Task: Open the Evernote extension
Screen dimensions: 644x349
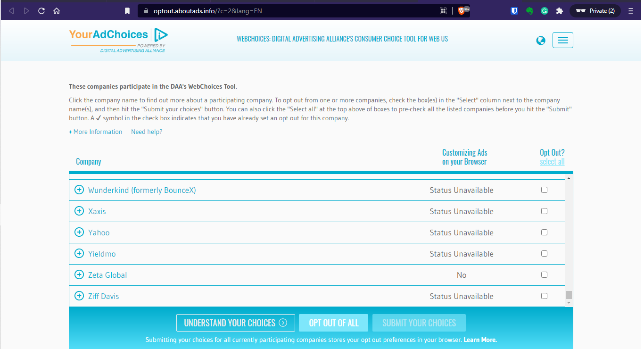Action: 529,11
